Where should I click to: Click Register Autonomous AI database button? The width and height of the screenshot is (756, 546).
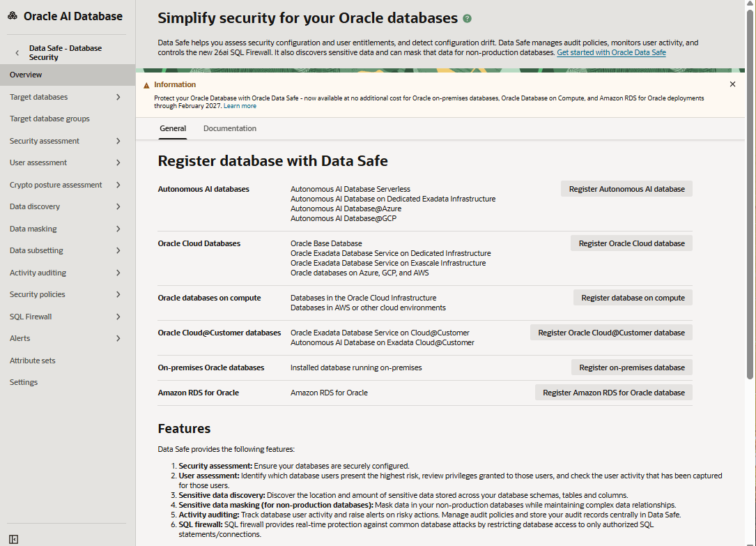click(626, 189)
